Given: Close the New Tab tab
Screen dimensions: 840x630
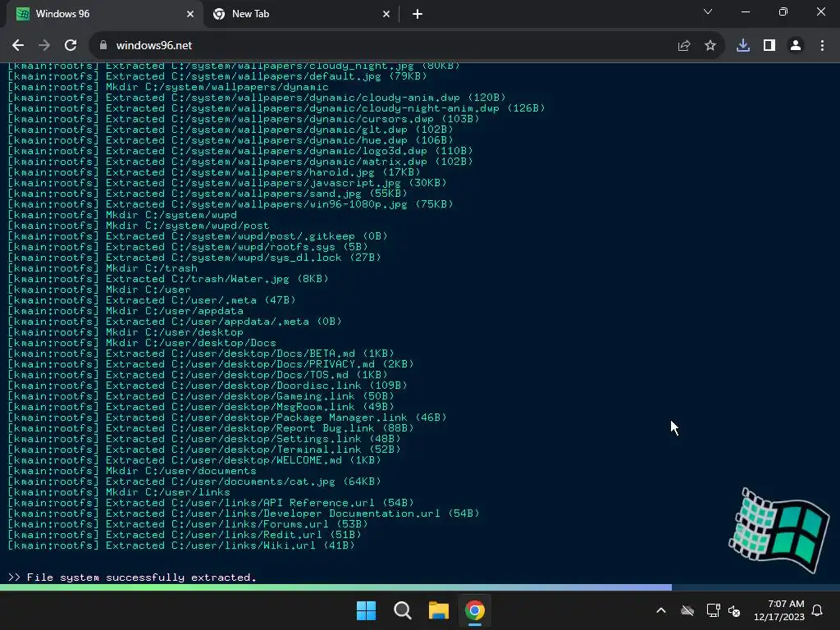Looking at the screenshot, I should (386, 14).
